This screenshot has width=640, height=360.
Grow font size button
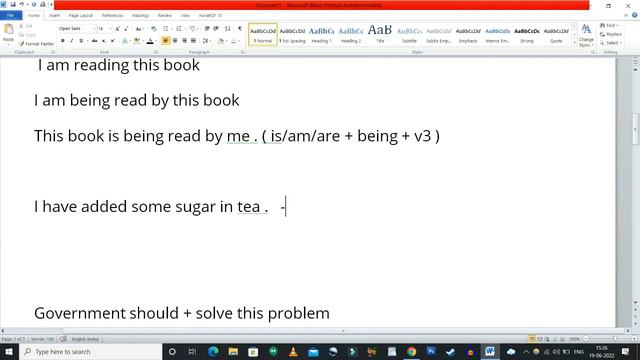[118, 29]
